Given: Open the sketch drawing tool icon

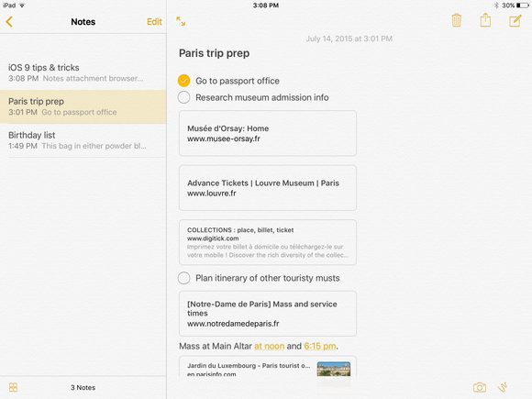Looking at the screenshot, I should coord(503,387).
